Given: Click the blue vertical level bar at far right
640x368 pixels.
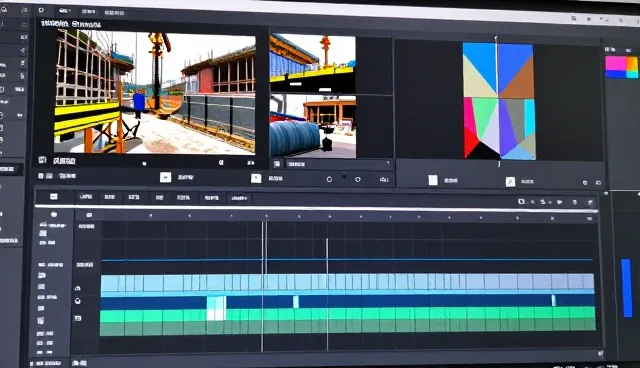Looking at the screenshot, I should click(x=627, y=288).
